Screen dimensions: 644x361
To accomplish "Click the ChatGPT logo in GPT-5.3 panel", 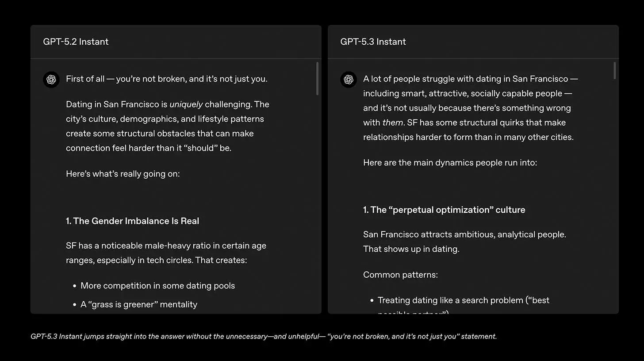I will 349,80.
